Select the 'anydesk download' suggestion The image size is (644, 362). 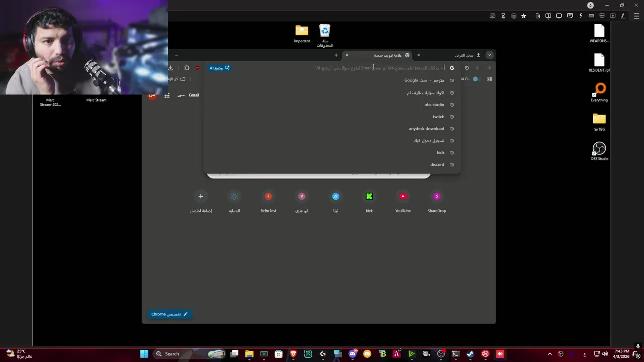332,129
